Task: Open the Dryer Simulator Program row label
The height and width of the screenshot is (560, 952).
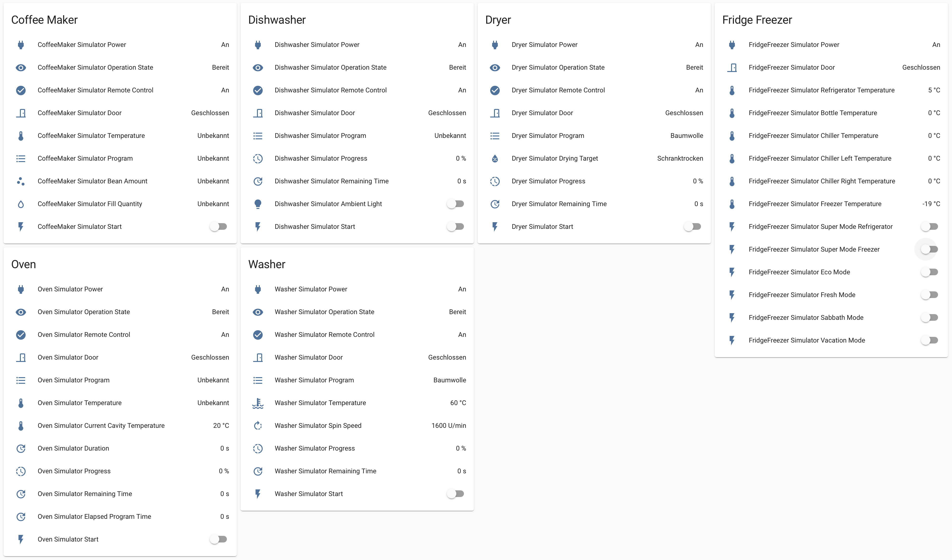Action: 548,135
